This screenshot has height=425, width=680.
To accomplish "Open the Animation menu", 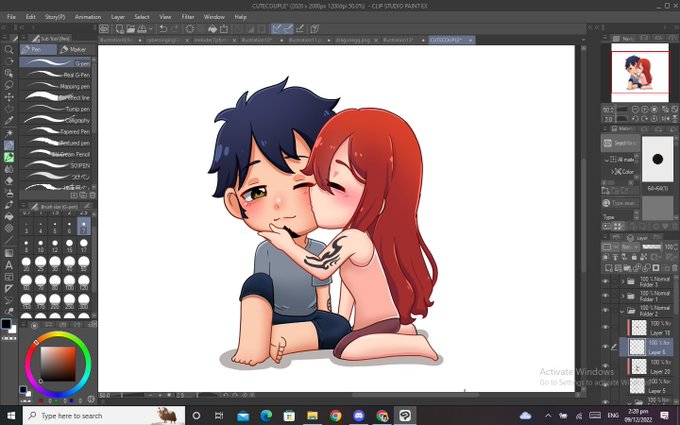I will (88, 17).
